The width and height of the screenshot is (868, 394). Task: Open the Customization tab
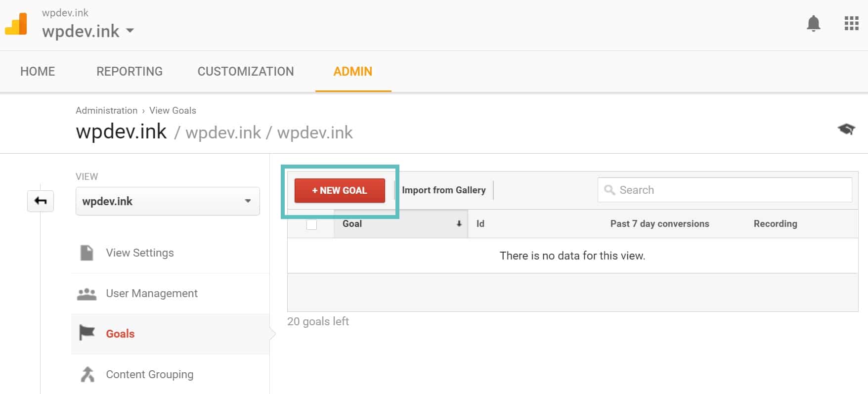tap(246, 71)
